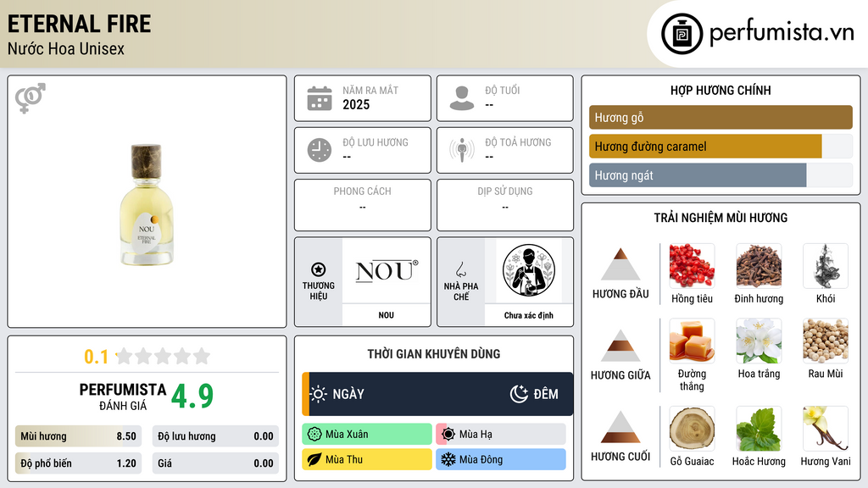Click the Hợp Hương Chính heading

[x=721, y=90]
